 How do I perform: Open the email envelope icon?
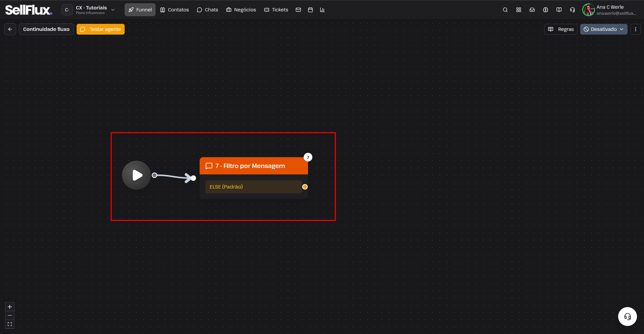tap(298, 10)
